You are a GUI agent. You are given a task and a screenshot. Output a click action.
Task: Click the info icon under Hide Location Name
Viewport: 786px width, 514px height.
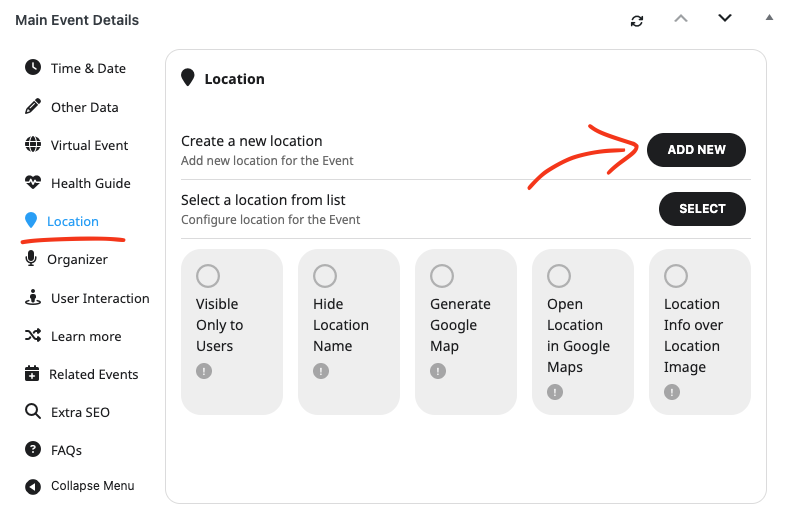(321, 371)
